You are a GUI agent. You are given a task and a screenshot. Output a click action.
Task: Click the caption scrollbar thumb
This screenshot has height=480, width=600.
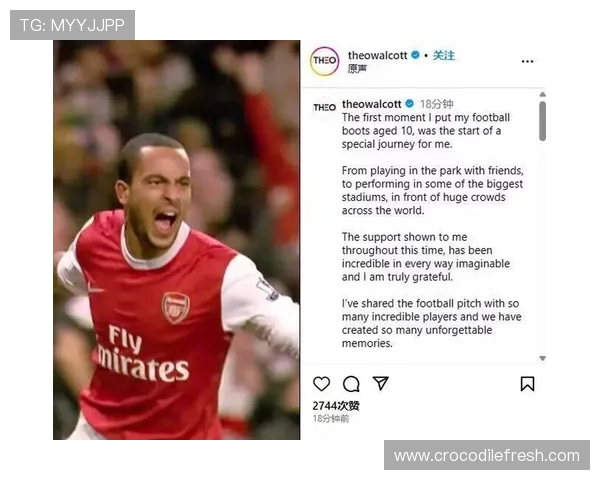pyautogui.click(x=543, y=121)
